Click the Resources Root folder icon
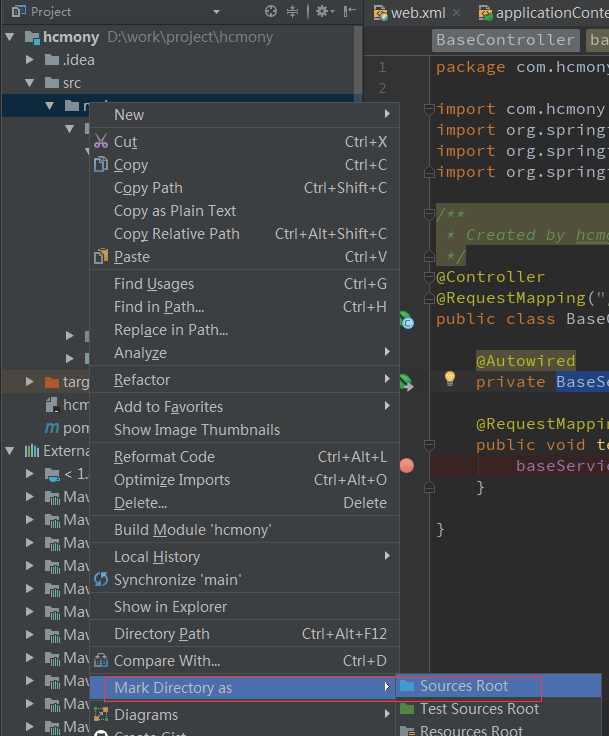This screenshot has height=736, width=609. point(407,731)
